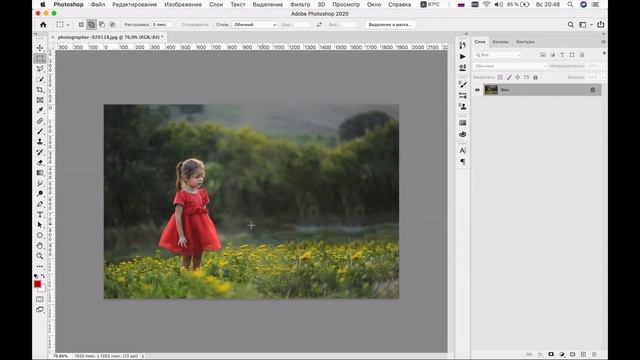Select the Path Selection tool
The height and width of the screenshot is (360, 640).
[40, 225]
